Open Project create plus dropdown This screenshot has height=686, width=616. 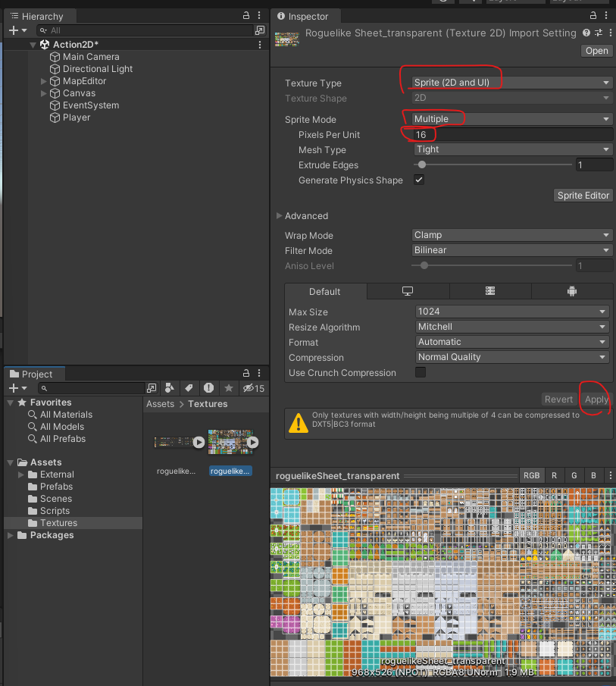click(17, 388)
